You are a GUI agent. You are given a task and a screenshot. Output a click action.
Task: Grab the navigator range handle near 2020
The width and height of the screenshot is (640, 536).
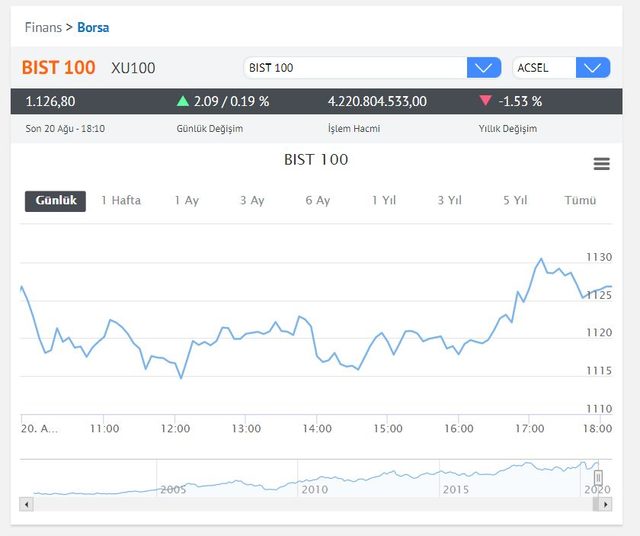(598, 477)
